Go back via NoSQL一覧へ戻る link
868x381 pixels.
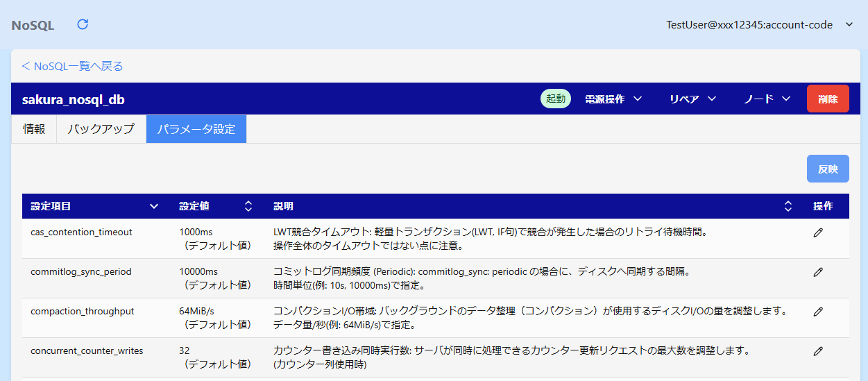(x=72, y=67)
